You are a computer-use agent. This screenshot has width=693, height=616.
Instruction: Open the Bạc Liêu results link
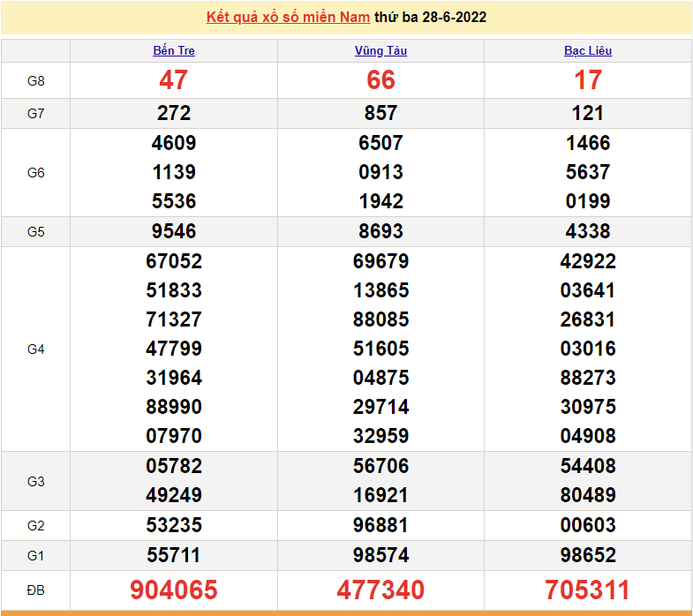tap(588, 51)
